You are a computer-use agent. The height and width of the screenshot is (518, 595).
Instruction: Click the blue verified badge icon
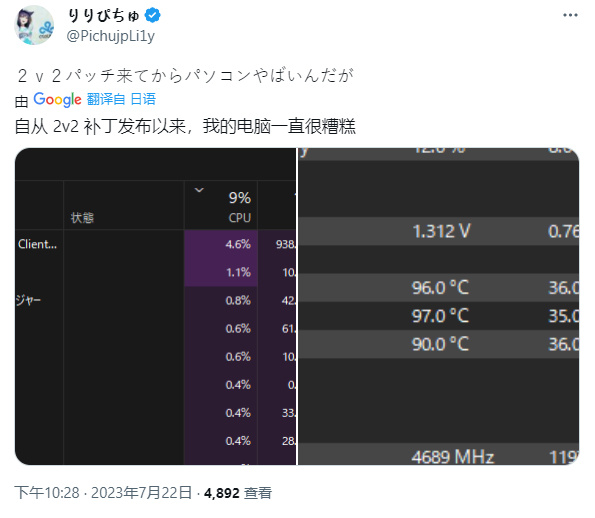(x=153, y=15)
